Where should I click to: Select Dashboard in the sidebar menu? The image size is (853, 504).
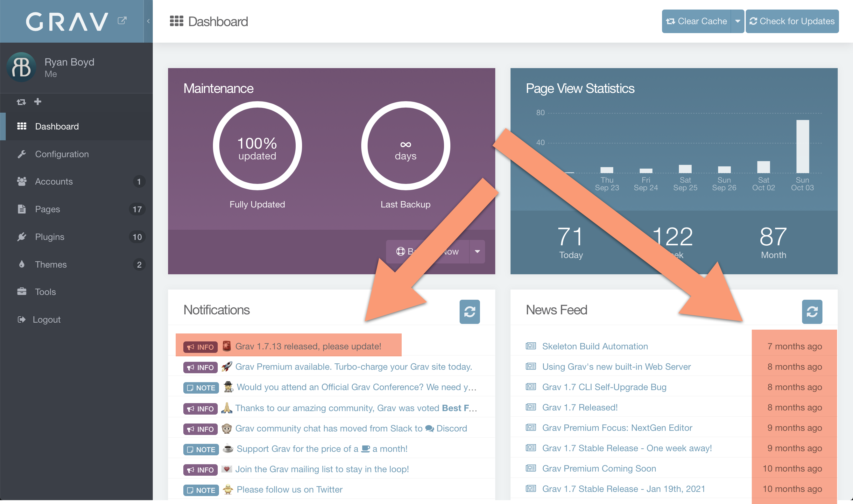pos(76,126)
